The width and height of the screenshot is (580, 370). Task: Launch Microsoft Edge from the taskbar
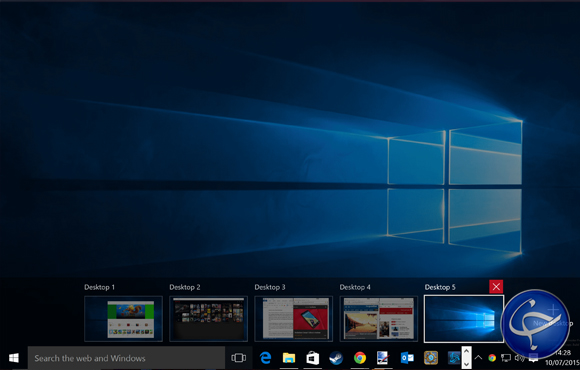click(x=266, y=358)
